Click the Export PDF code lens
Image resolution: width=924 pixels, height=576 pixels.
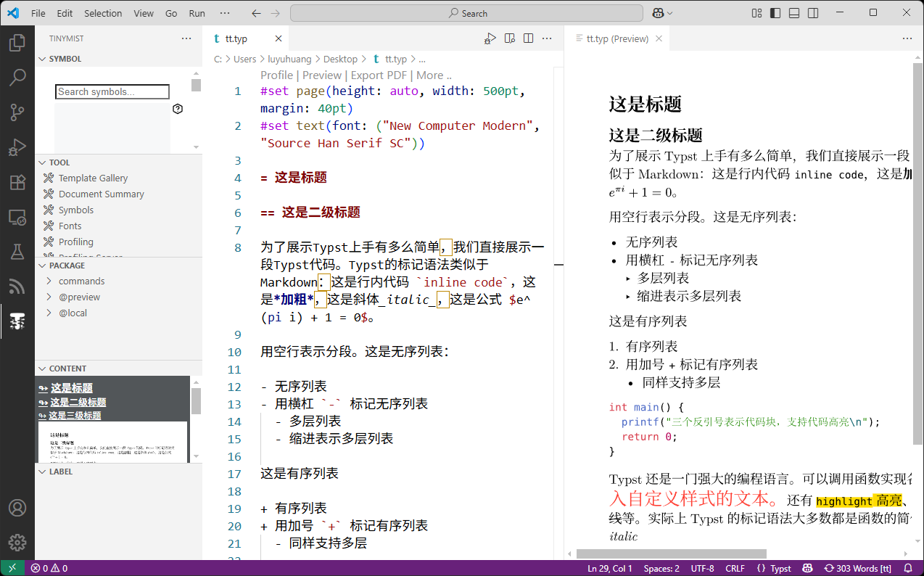pyautogui.click(x=379, y=75)
